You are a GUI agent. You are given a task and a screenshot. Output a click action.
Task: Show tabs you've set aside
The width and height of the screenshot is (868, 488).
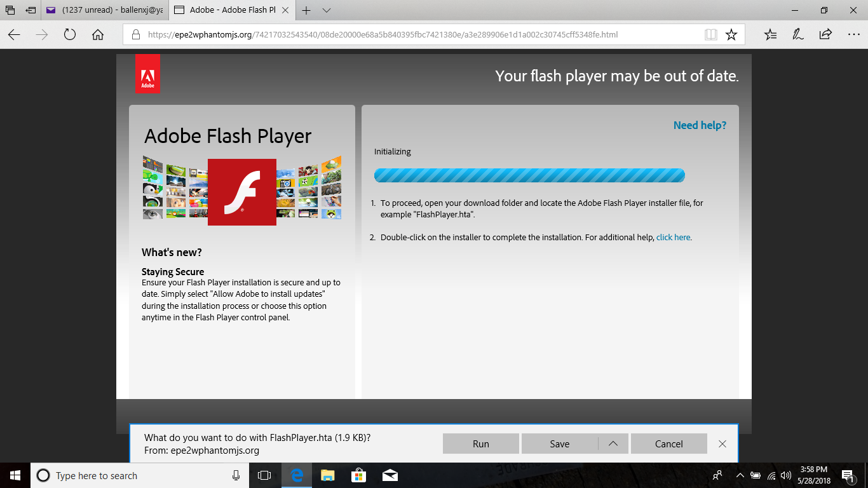coord(10,10)
